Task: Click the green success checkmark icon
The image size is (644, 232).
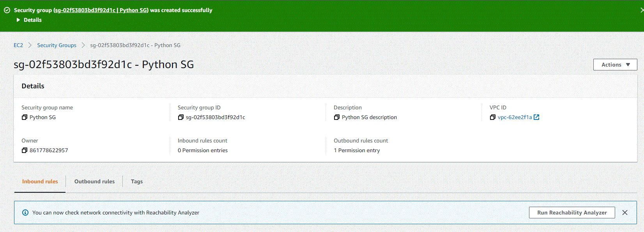Action: [7, 10]
